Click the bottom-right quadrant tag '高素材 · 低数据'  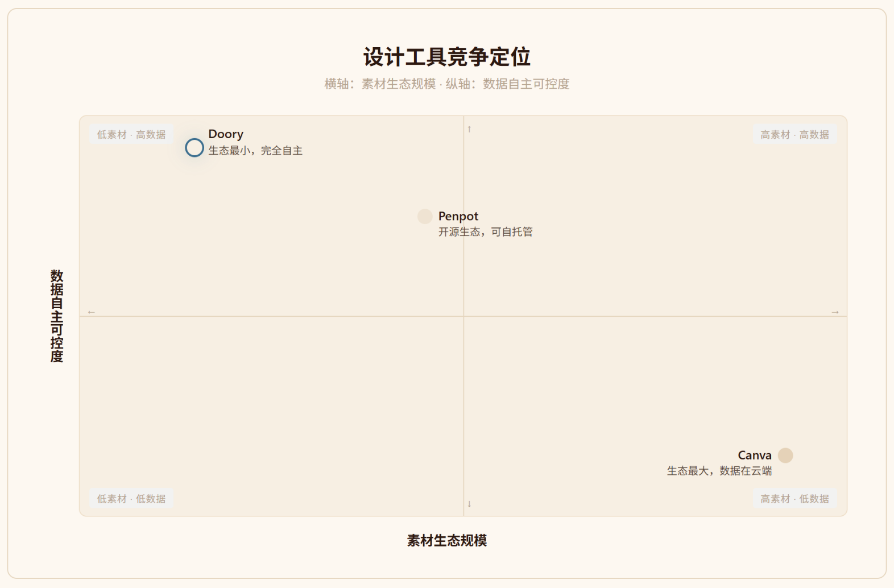click(x=794, y=499)
